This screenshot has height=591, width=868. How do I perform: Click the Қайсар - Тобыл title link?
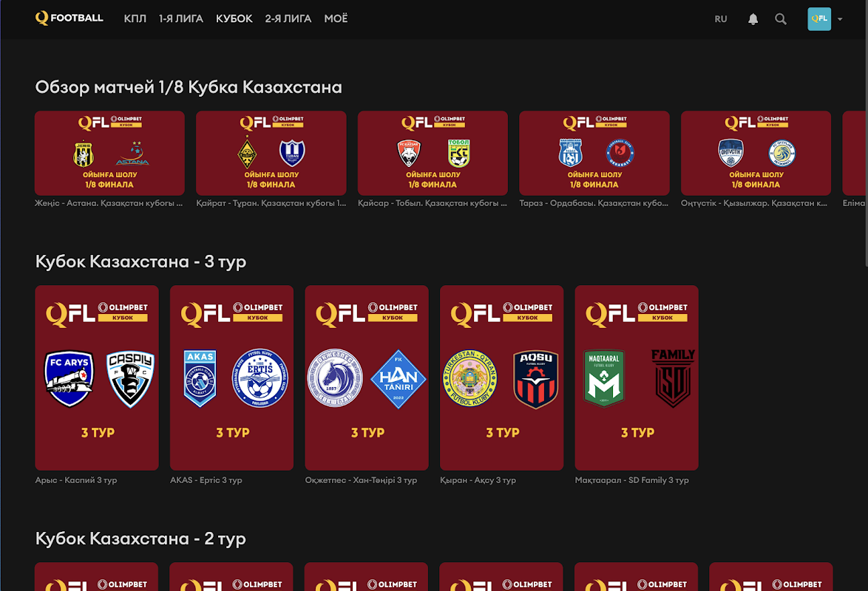coord(433,203)
